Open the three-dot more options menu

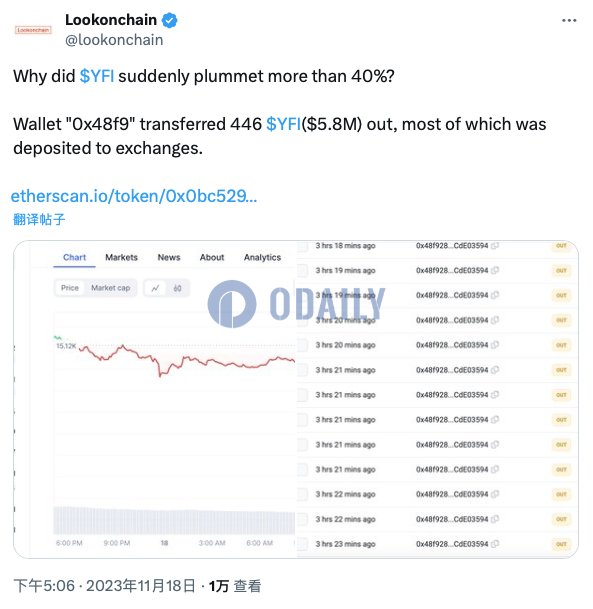click(x=569, y=21)
